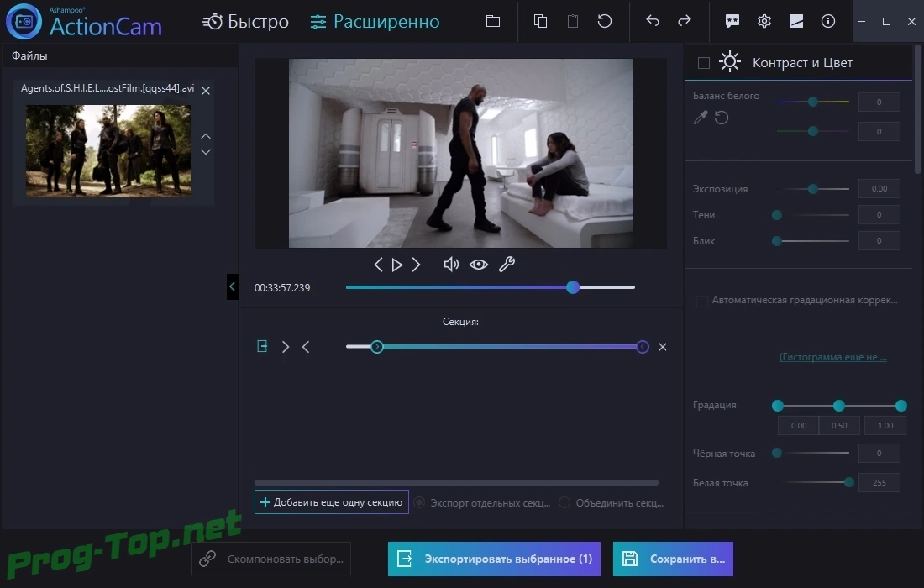Open the info icon

point(828,21)
